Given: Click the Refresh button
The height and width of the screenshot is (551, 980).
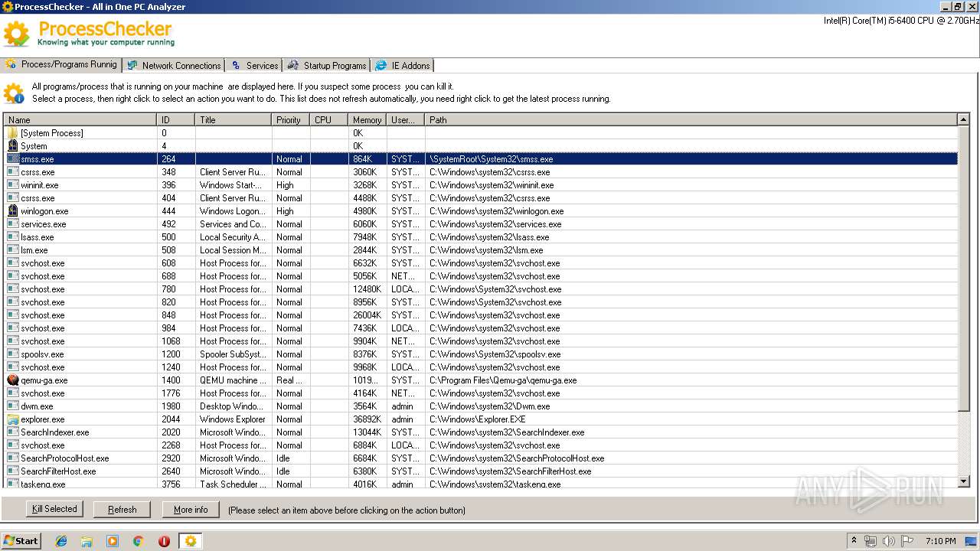Looking at the screenshot, I should click(x=122, y=509).
